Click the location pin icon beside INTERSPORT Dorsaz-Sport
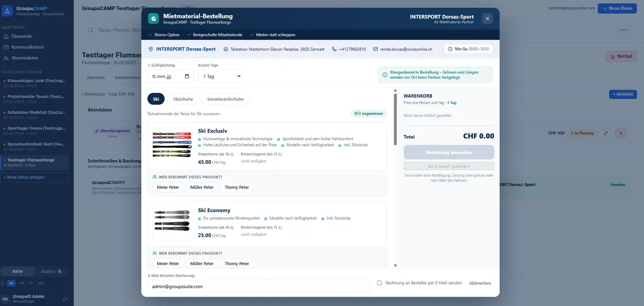The width and height of the screenshot is (644, 306). point(150,49)
